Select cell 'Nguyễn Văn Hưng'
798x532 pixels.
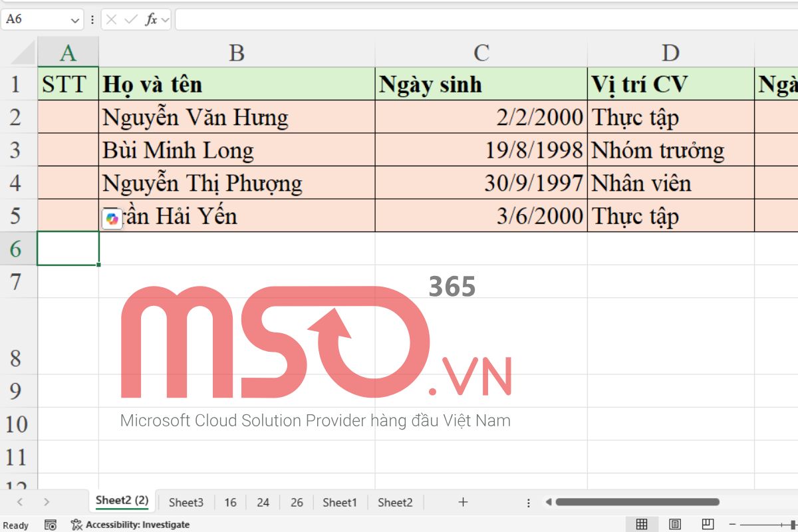(x=237, y=117)
